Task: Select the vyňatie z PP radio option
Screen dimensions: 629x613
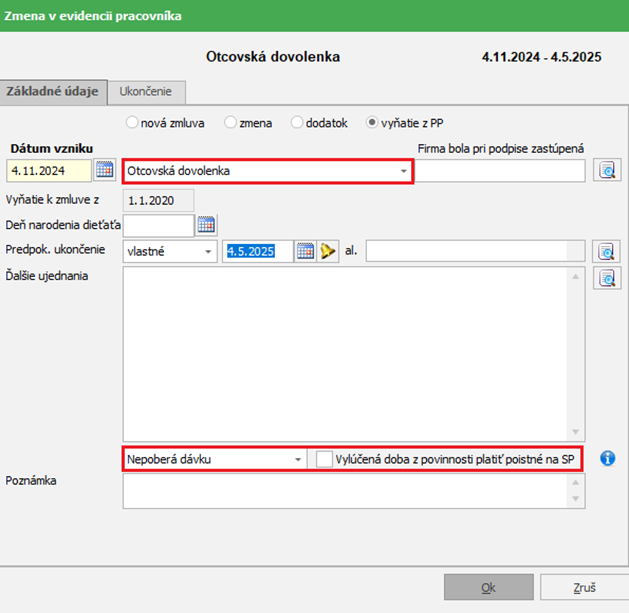Action: coord(372,122)
